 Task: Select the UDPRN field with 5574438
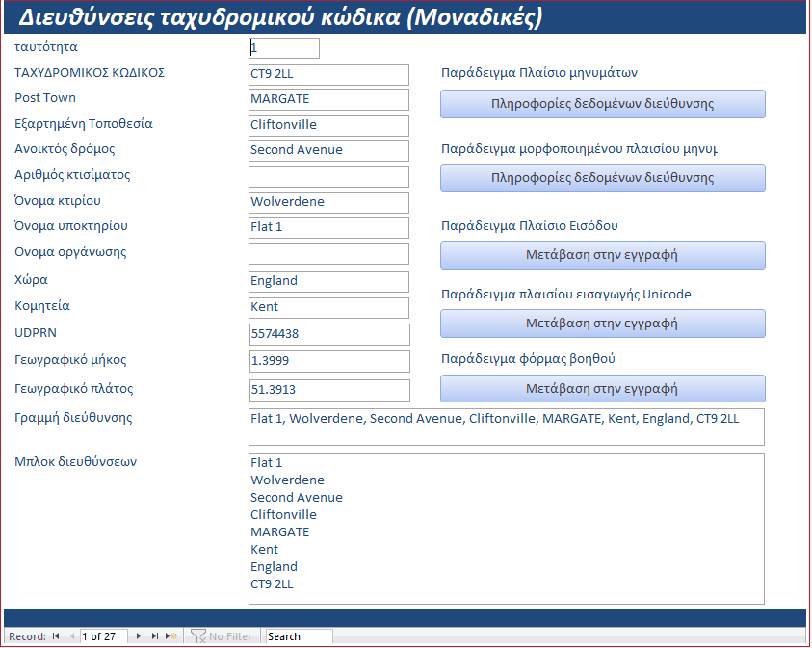click(329, 334)
